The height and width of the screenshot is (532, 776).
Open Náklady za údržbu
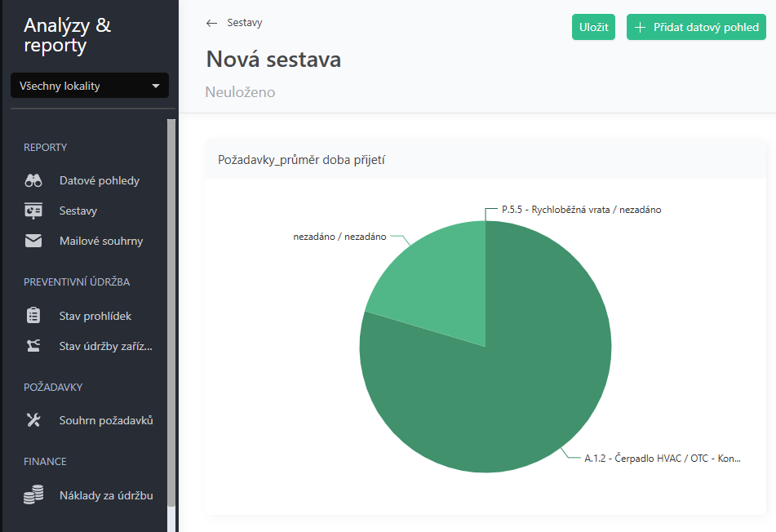click(x=106, y=495)
